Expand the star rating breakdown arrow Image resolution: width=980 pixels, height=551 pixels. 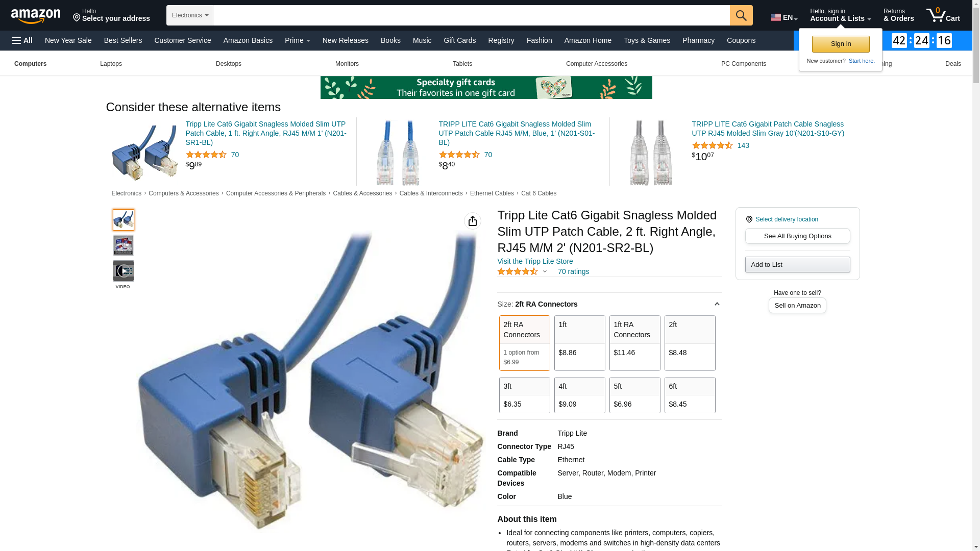point(545,271)
